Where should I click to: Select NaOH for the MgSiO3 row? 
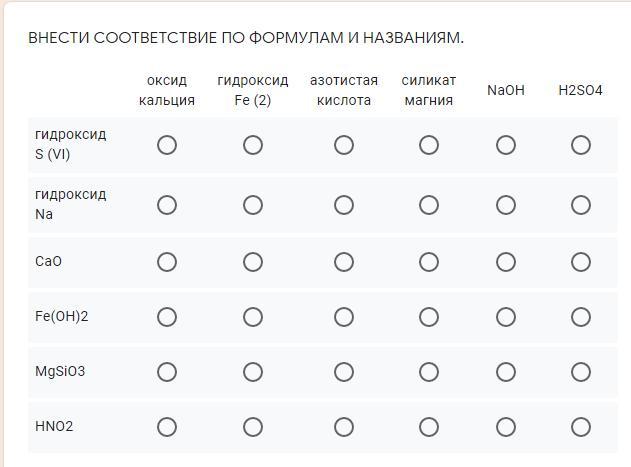[x=506, y=372]
